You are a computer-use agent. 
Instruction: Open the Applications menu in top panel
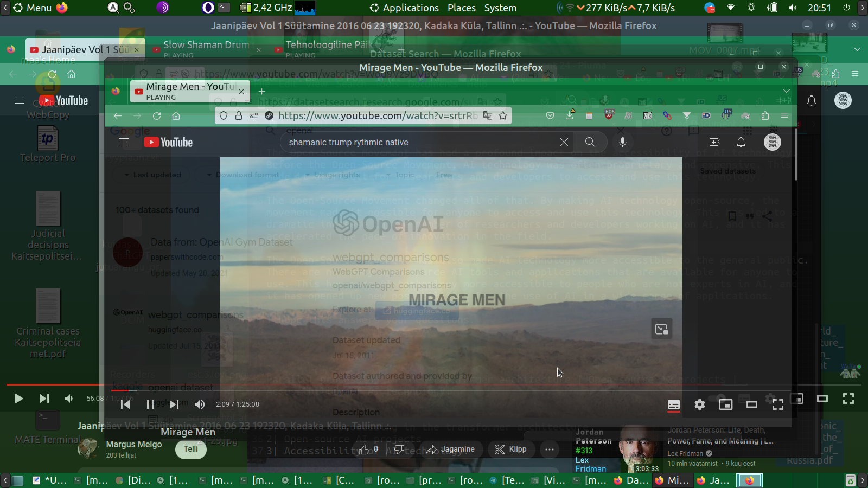(405, 8)
